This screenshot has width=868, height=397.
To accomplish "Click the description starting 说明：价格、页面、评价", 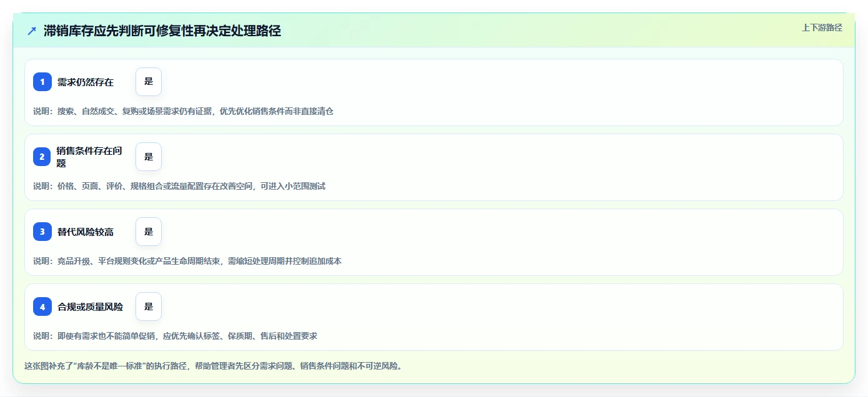I will [x=179, y=186].
